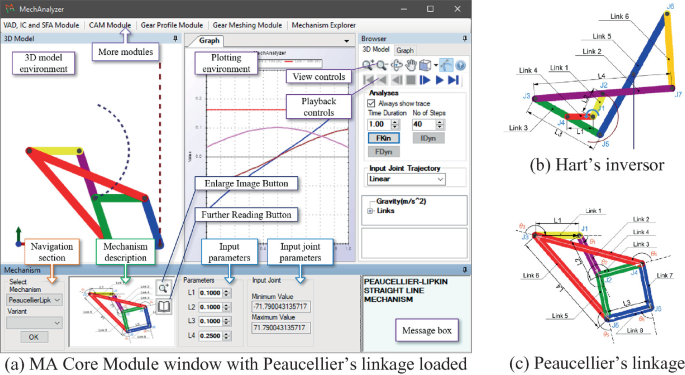
Task: Adjust the L2 parameter spinner arrows
Action: (x=226, y=307)
